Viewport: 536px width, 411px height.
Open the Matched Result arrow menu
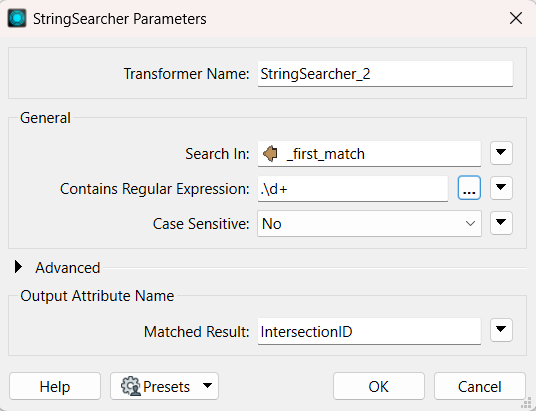pyautogui.click(x=501, y=330)
